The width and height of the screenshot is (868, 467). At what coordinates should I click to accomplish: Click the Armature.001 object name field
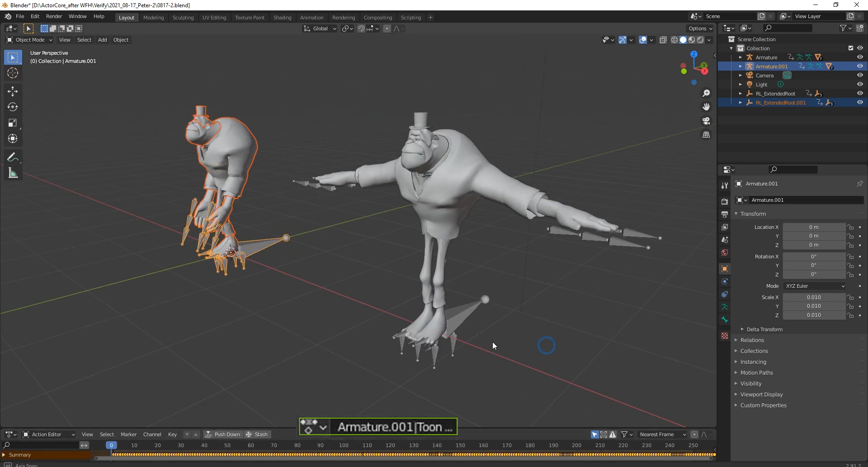[x=806, y=200]
